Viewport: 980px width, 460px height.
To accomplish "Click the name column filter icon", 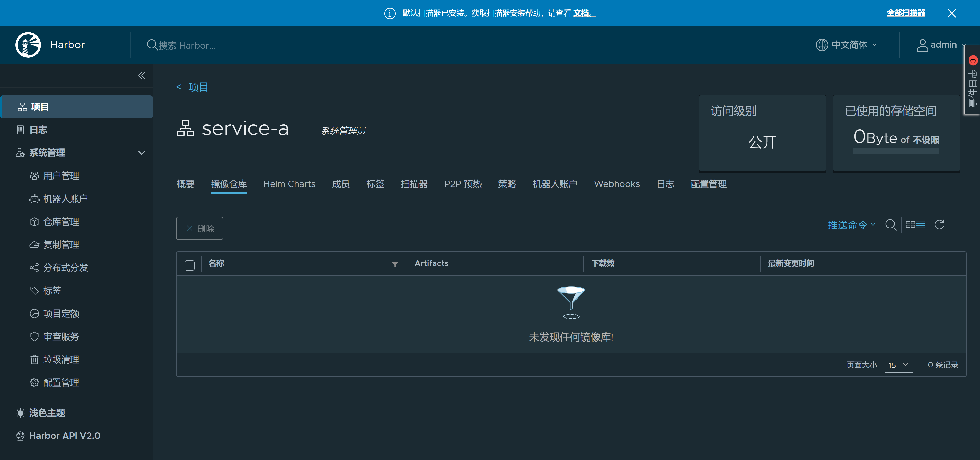I will pos(395,264).
